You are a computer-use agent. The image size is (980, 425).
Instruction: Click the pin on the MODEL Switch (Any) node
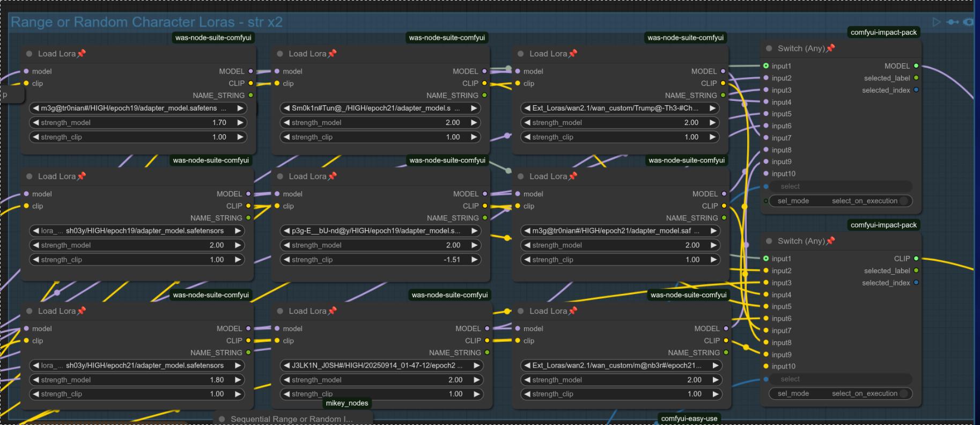pos(830,48)
